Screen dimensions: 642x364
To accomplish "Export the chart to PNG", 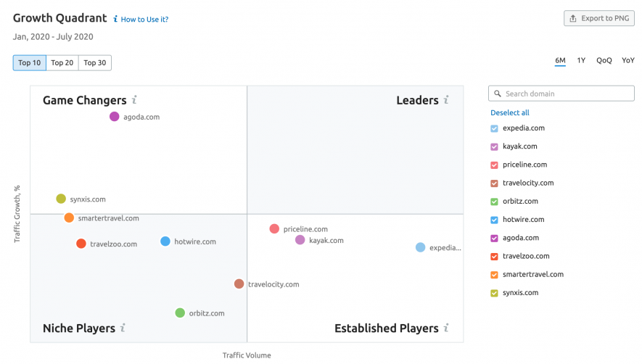I will [599, 18].
